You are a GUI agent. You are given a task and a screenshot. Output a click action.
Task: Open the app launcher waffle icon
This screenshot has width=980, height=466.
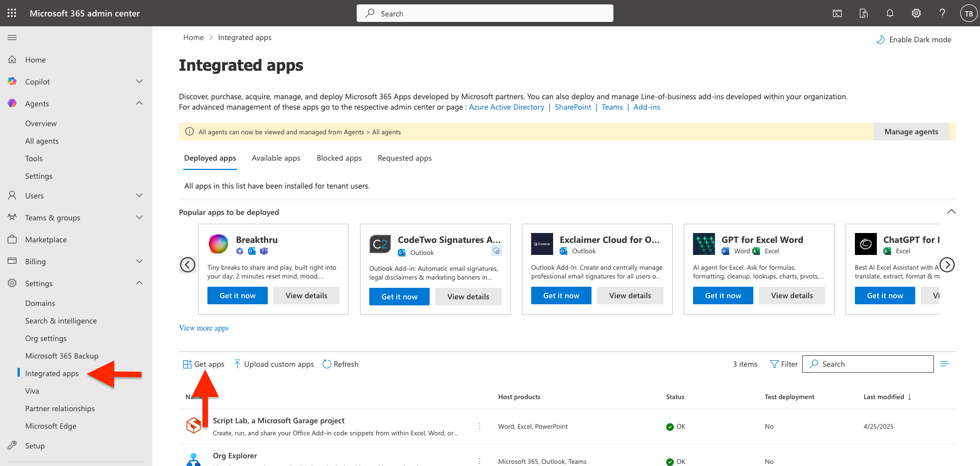coord(12,13)
